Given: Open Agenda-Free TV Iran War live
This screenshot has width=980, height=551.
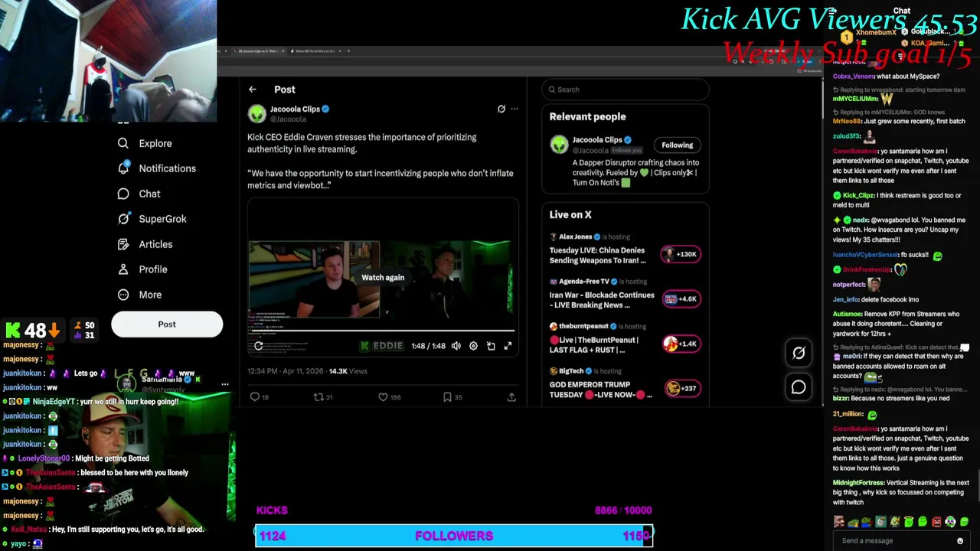Looking at the screenshot, I should 602,300.
